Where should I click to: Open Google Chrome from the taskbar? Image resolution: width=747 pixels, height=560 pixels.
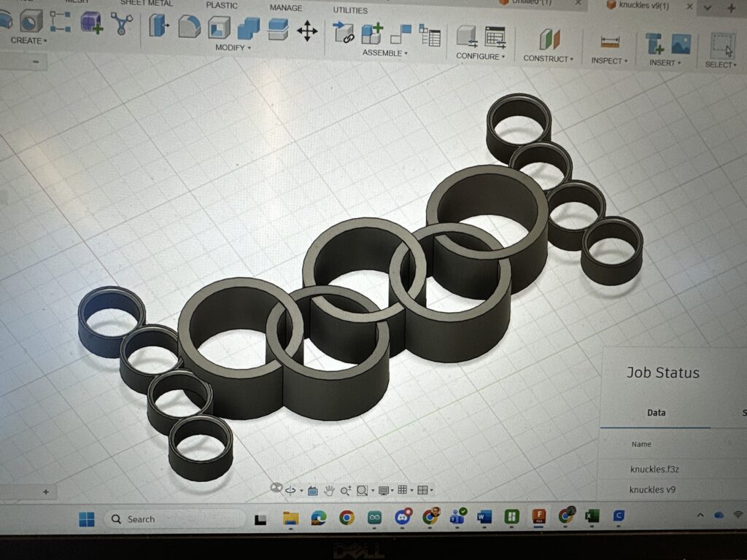click(x=347, y=518)
